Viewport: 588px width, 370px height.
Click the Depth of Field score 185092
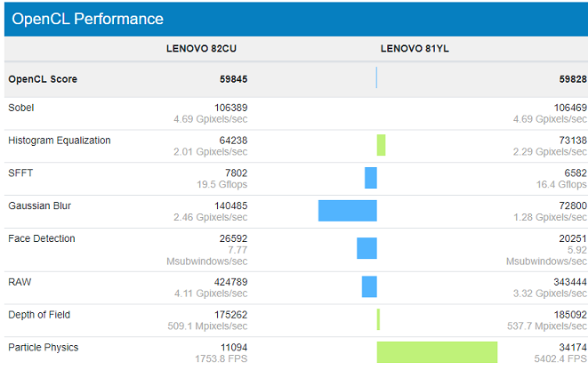[570, 315]
